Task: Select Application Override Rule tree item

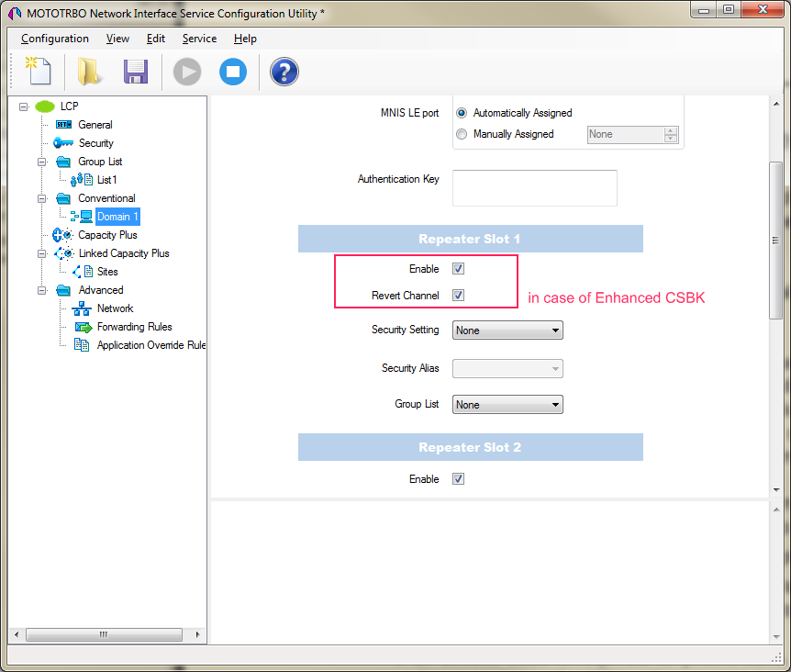Action: (x=150, y=345)
